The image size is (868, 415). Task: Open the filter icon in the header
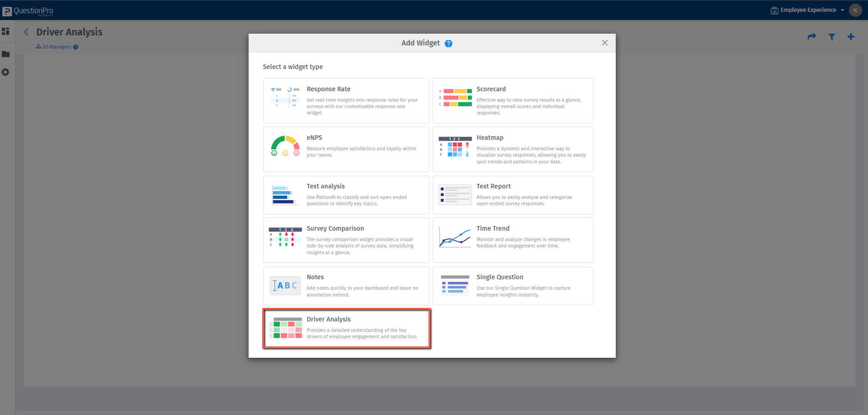click(x=832, y=37)
